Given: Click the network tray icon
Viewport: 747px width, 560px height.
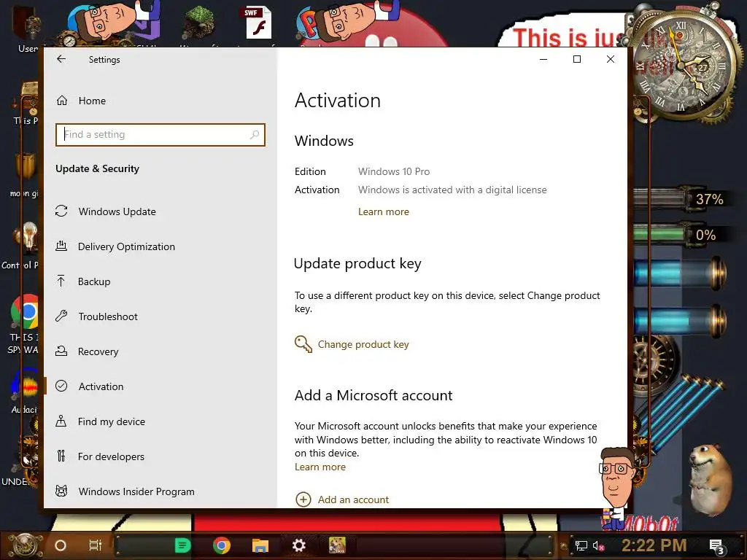Looking at the screenshot, I should tap(581, 545).
